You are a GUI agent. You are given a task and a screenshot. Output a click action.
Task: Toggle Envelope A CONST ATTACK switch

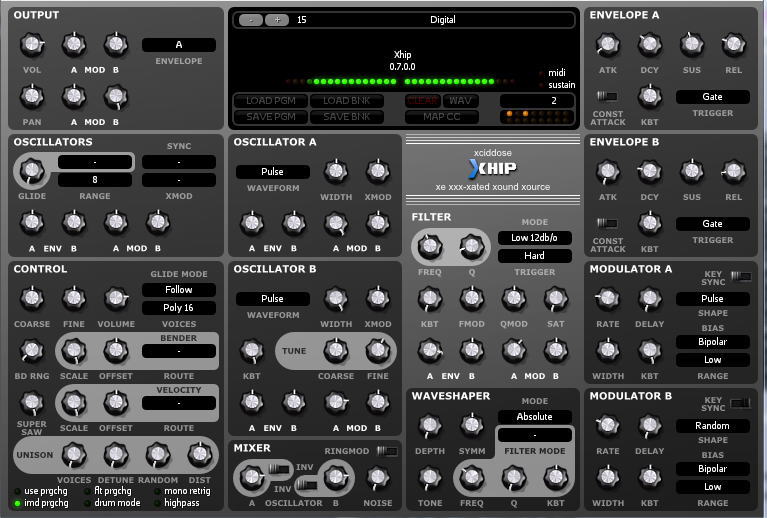point(607,96)
